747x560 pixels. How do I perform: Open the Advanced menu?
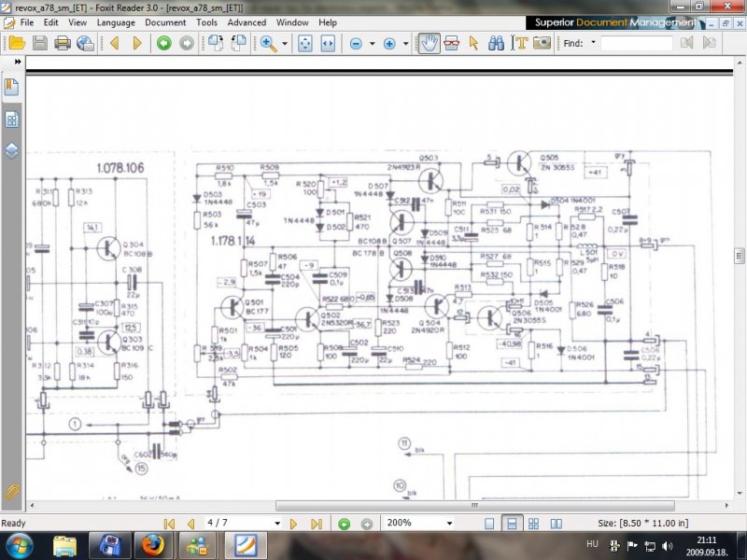247,22
